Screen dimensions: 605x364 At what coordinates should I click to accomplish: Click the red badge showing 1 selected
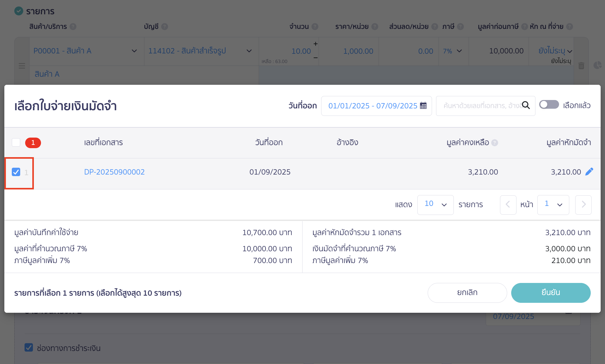(33, 143)
